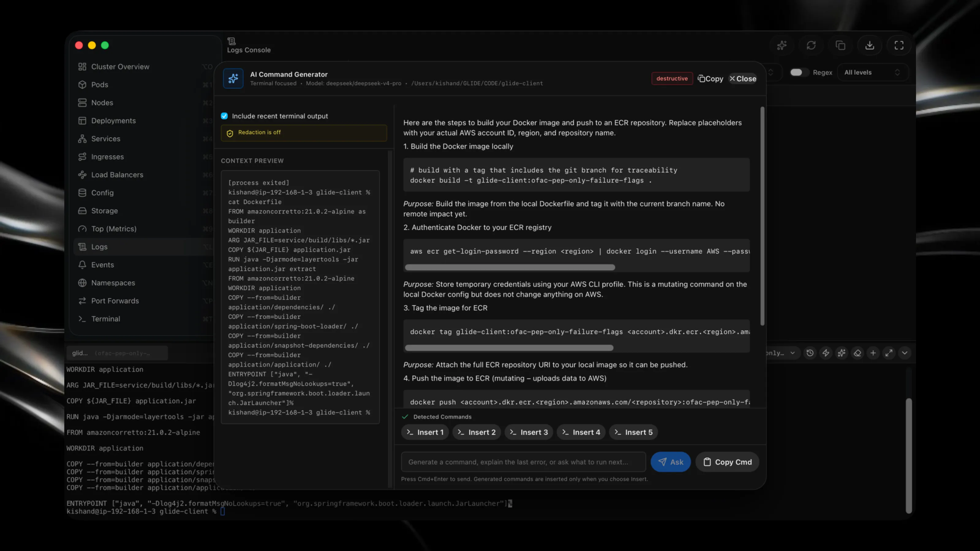The width and height of the screenshot is (980, 551).
Task: Download logs with the download icon
Action: [869, 46]
